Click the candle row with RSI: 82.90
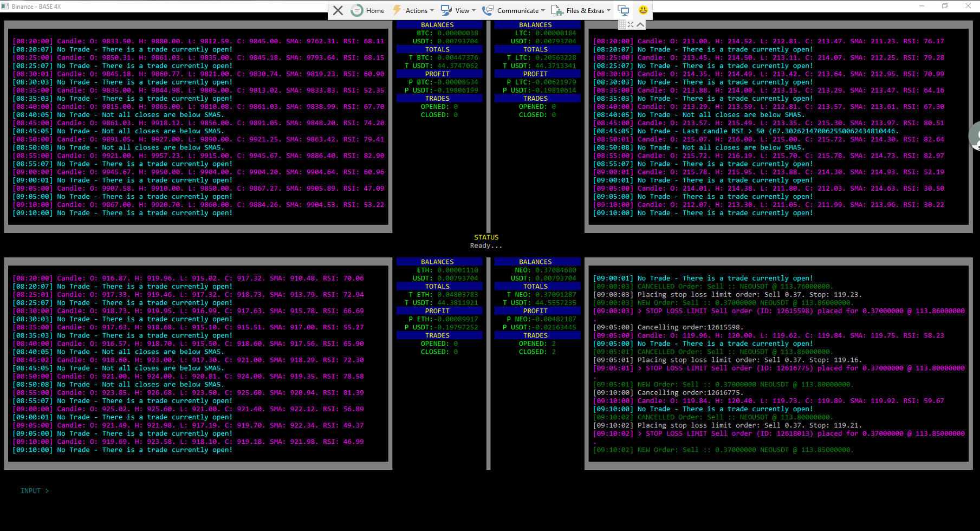Viewport: 980px width, 531px height. pyautogui.click(x=198, y=156)
